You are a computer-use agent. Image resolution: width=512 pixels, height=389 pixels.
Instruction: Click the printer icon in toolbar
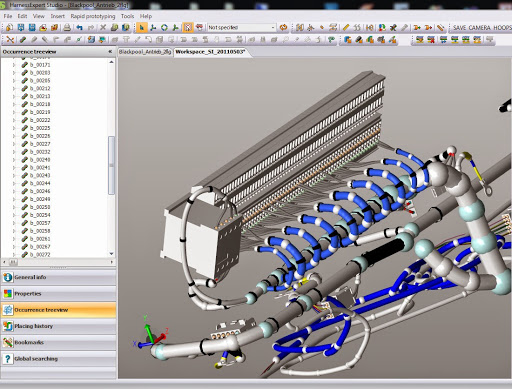(x=67, y=27)
